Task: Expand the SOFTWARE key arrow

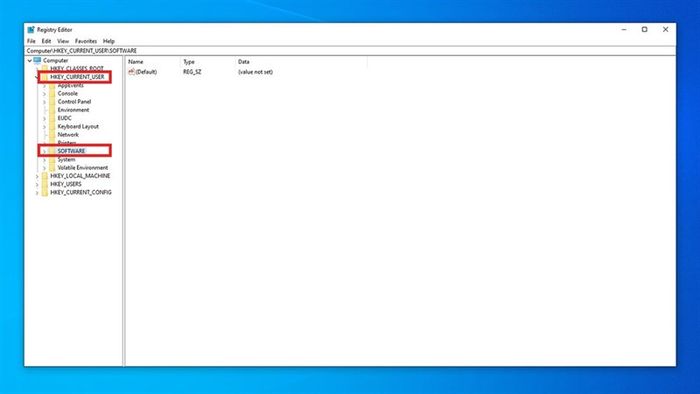Action: (x=44, y=151)
